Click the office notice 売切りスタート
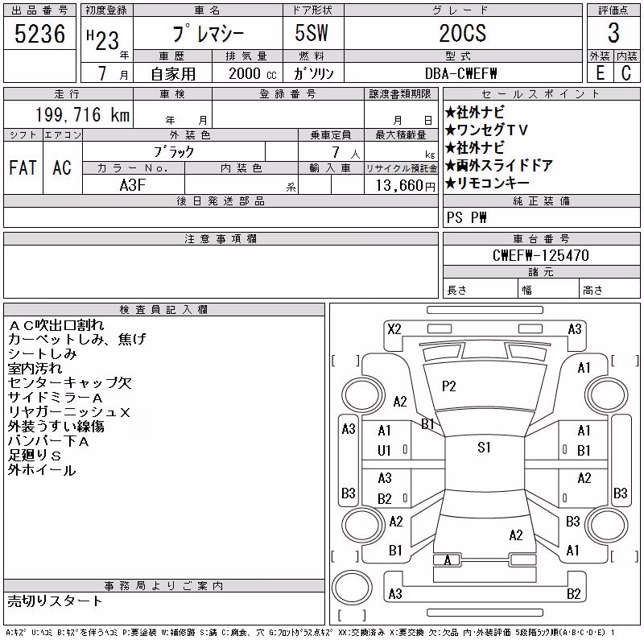This screenshot has width=644, height=644. coord(55,601)
